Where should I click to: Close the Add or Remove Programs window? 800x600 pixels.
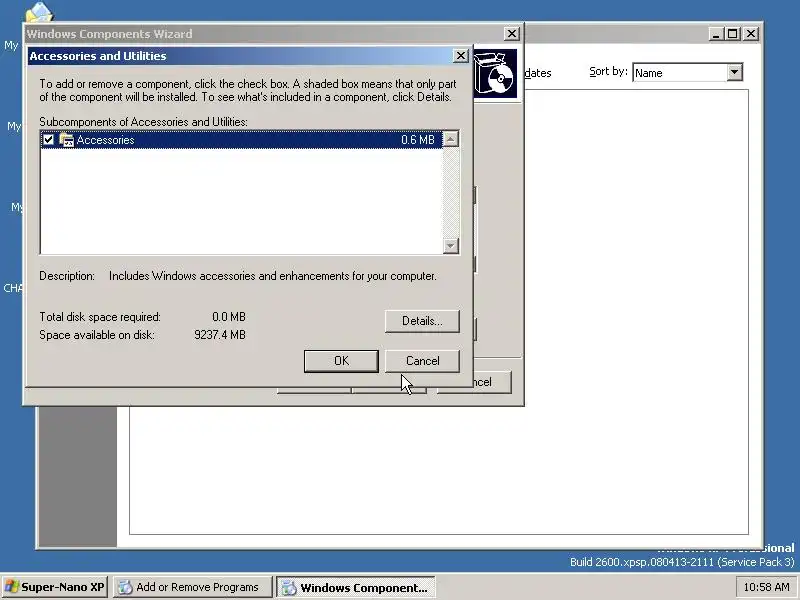[x=751, y=34]
